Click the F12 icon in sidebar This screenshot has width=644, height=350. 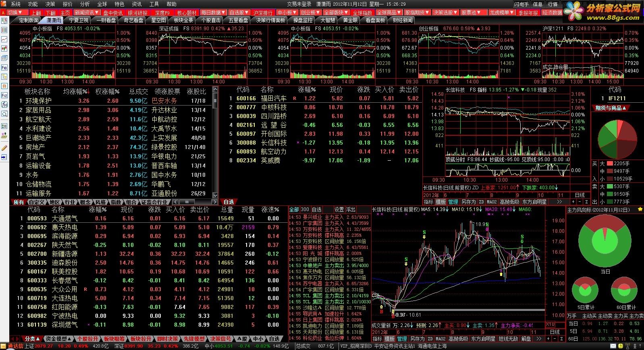pos(4,95)
